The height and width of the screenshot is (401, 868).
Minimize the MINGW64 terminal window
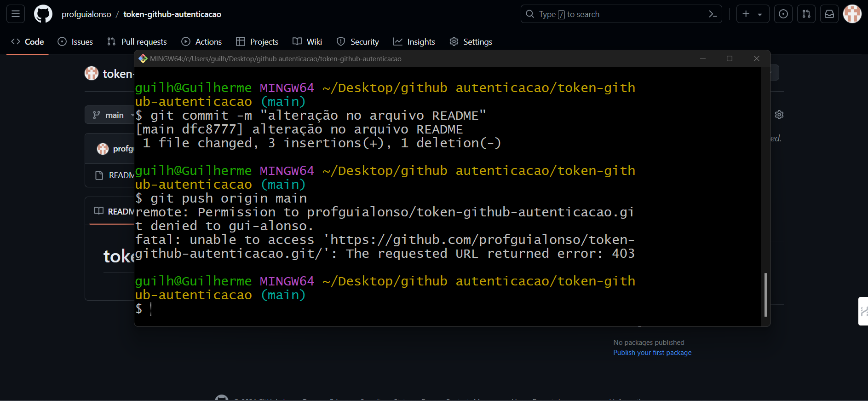(703, 58)
